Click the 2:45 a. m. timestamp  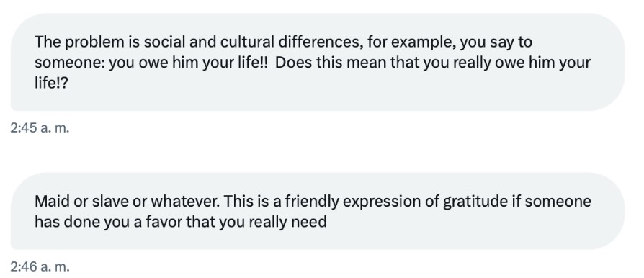tap(40, 128)
